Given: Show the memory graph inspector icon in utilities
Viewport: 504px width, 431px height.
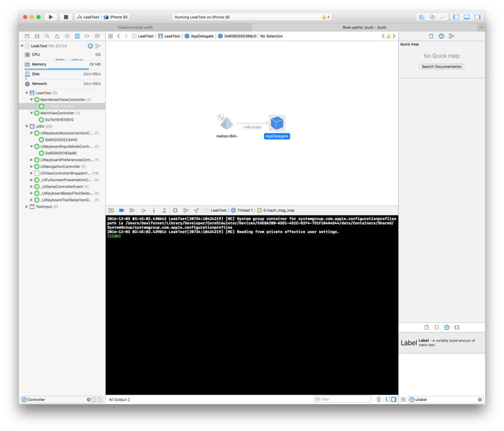Looking at the screenshot, I should click(452, 36).
